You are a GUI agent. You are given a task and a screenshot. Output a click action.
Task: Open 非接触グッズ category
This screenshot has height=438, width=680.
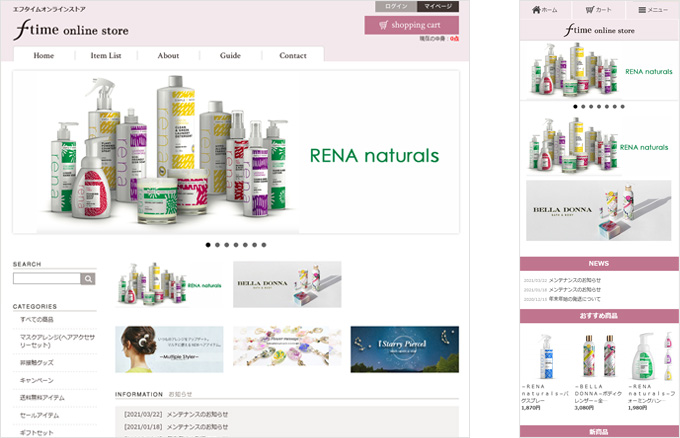(x=37, y=363)
